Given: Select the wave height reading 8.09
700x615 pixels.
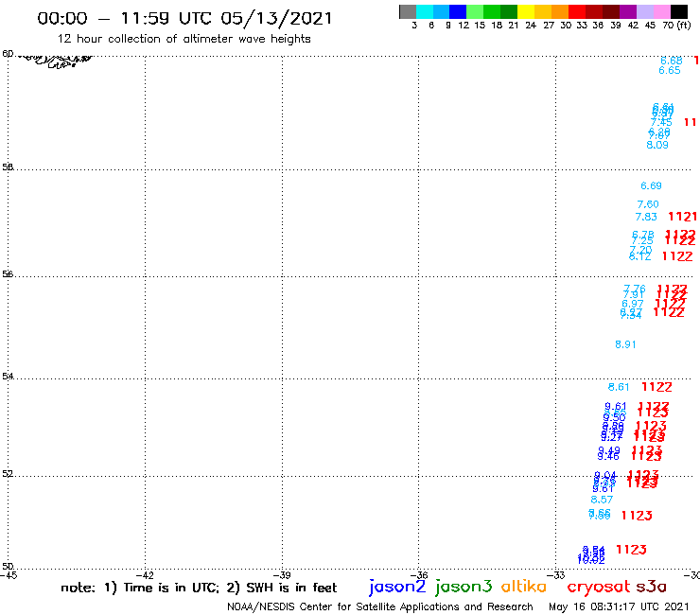Looking at the screenshot, I should pos(657,145).
